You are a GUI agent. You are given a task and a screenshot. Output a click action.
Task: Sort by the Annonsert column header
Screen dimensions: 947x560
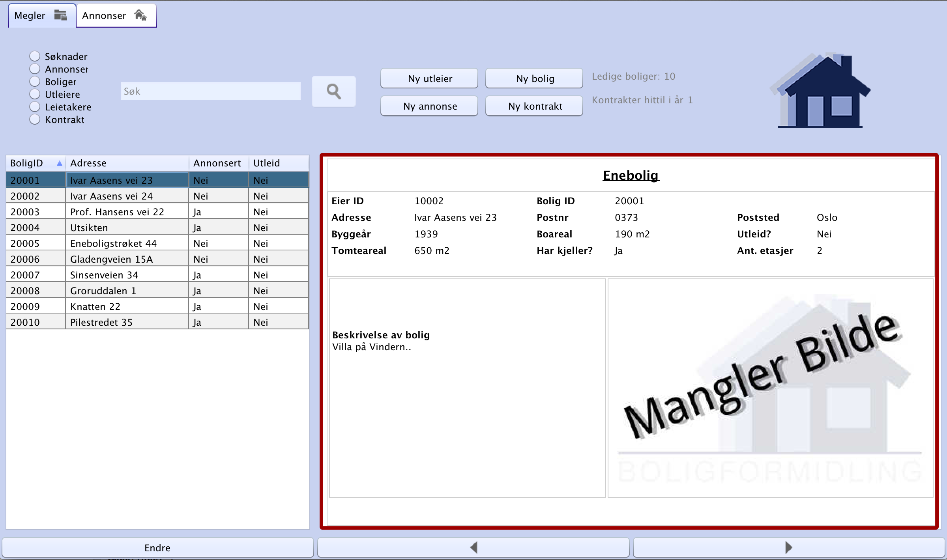[219, 163]
